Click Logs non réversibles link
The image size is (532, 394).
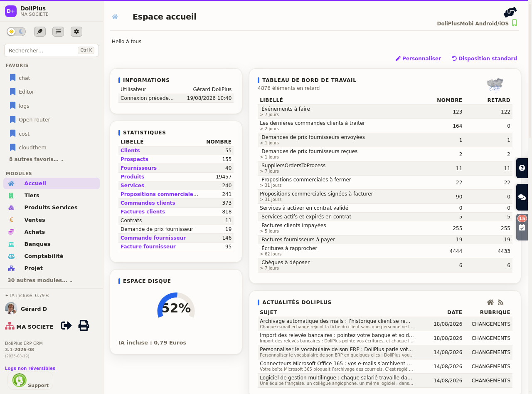click(30, 368)
